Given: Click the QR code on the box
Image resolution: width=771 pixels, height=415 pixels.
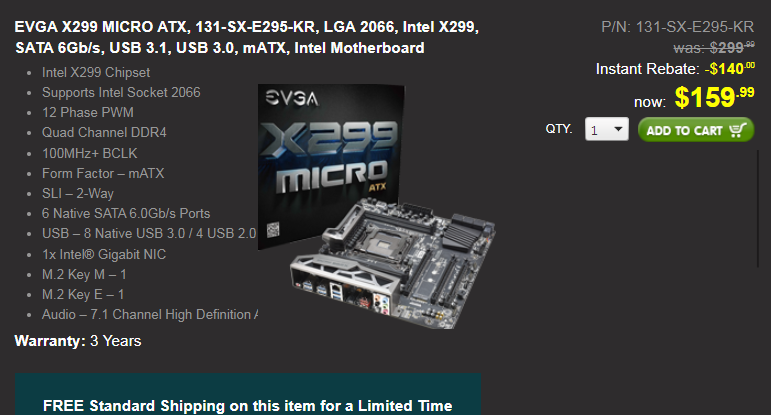Looking at the screenshot, I should pyautogui.click(x=273, y=230).
